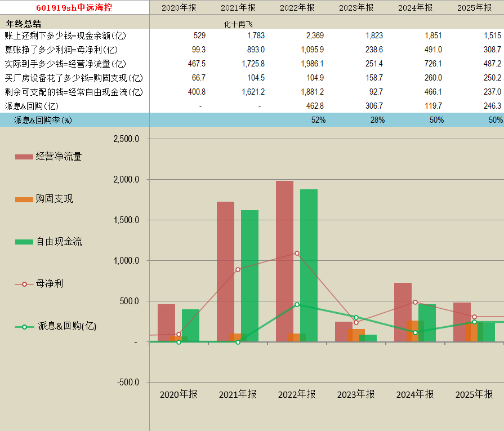Select the cash balance value 1,851
The image size is (504, 431).
433,35
